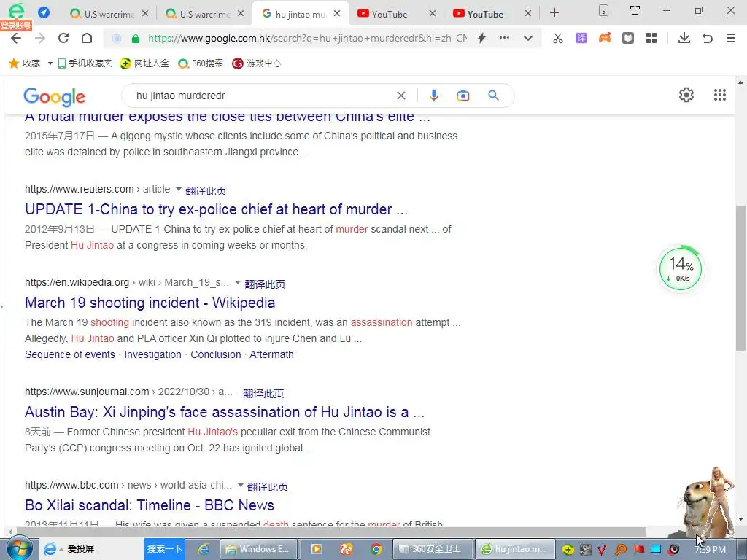
Task: Open the downloads manager
Action: (684, 38)
